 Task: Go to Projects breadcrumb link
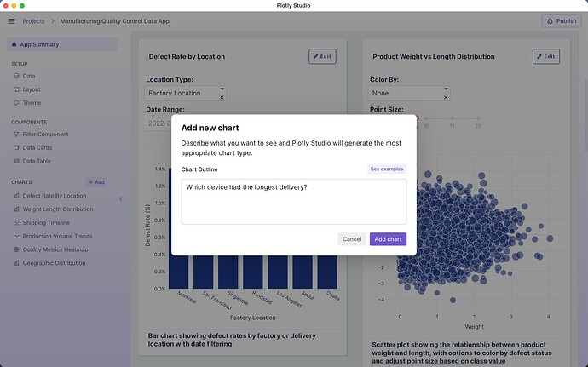(x=33, y=21)
